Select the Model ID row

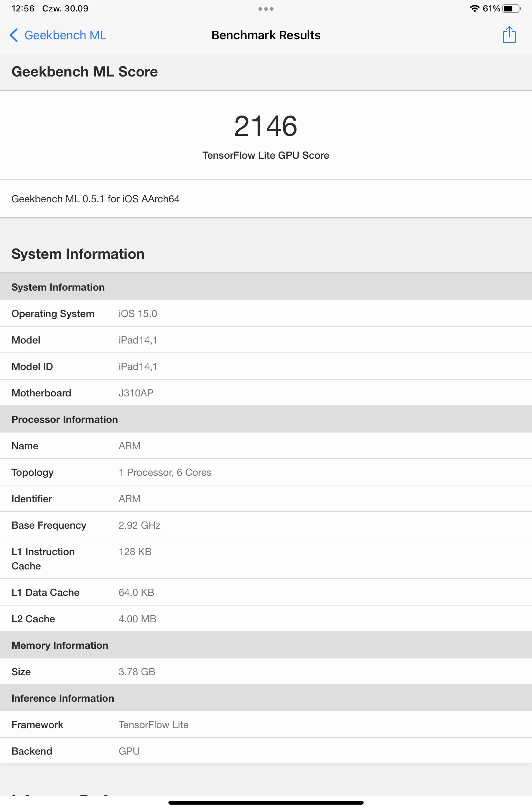tap(266, 366)
